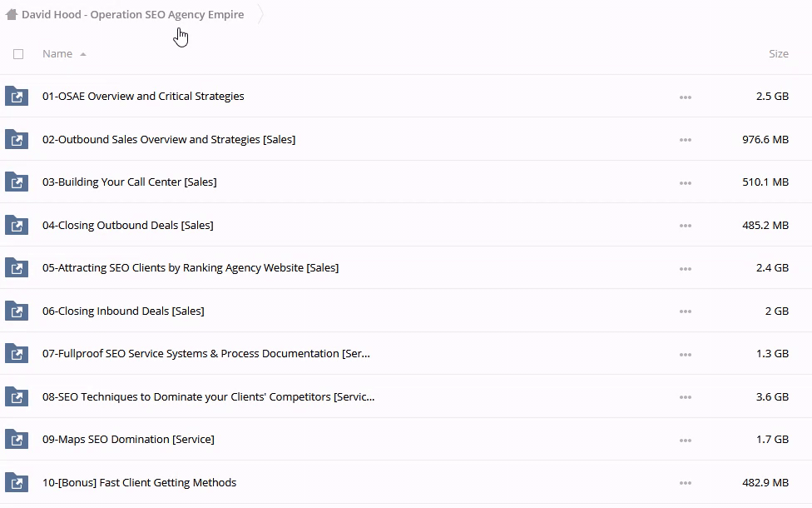This screenshot has width=812, height=508.
Task: Open the 10-[Bonus] Fast Client Getting Methods folder
Action: (x=139, y=483)
